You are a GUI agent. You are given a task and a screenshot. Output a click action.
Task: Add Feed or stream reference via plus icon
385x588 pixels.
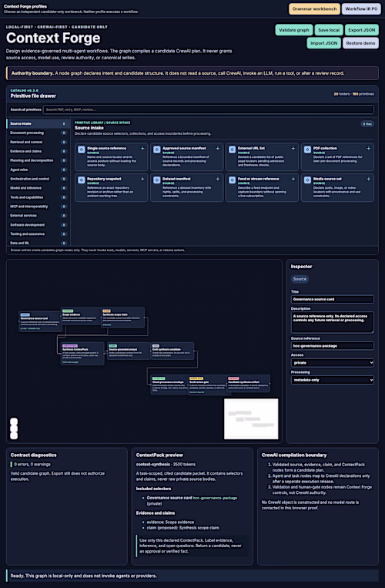click(x=293, y=180)
